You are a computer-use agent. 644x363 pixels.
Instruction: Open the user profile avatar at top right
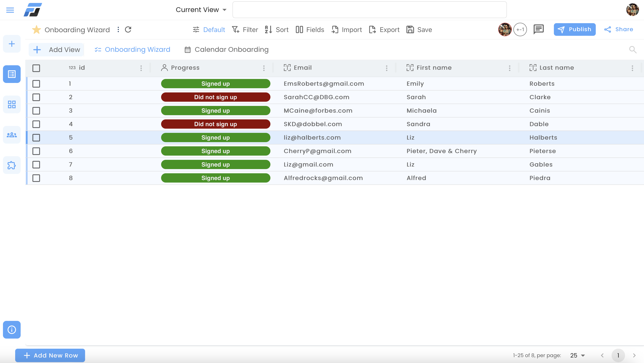pos(632,10)
